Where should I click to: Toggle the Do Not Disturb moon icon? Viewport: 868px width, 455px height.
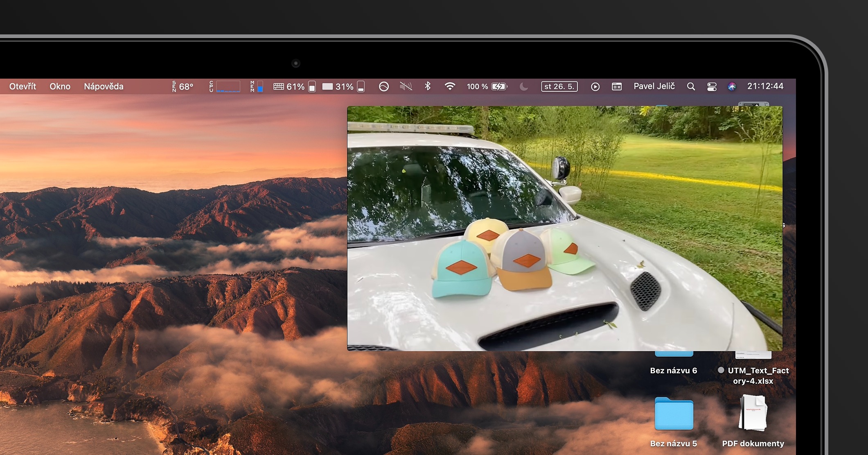coord(523,86)
